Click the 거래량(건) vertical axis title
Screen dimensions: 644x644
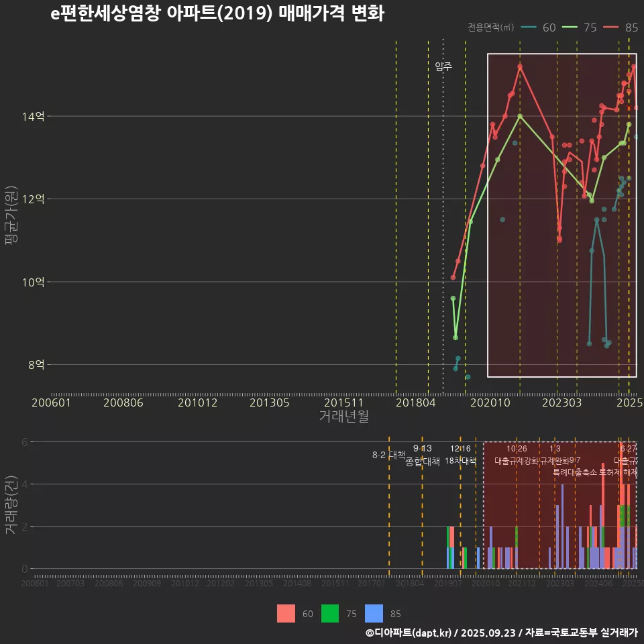11,505
